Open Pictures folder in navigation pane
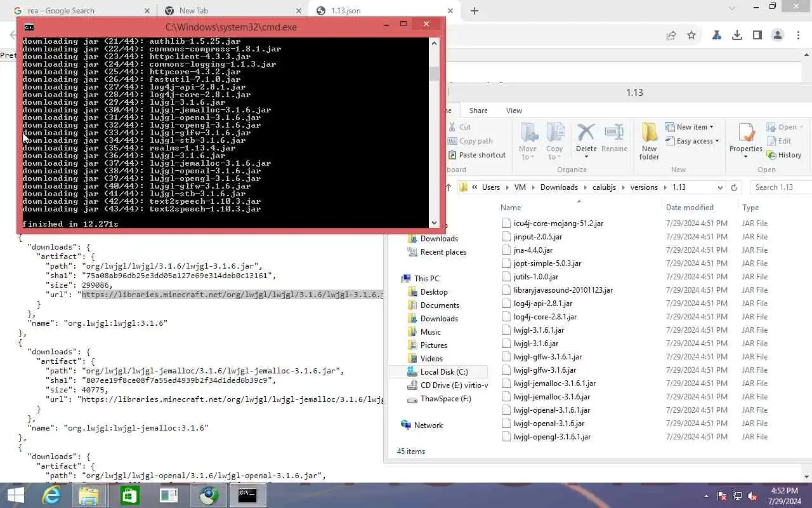The image size is (812, 508). [x=434, y=345]
